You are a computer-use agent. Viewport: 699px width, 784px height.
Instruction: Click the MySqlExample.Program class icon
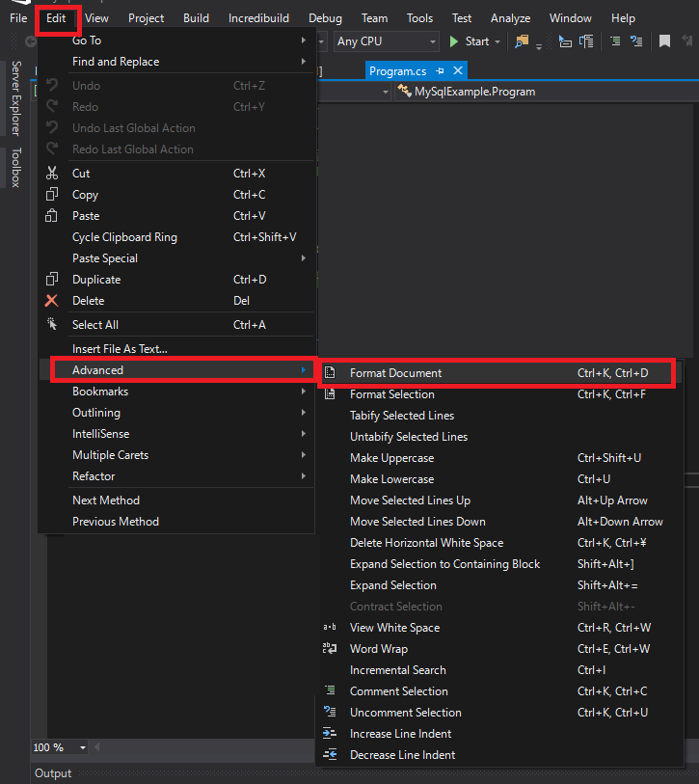pyautogui.click(x=404, y=91)
